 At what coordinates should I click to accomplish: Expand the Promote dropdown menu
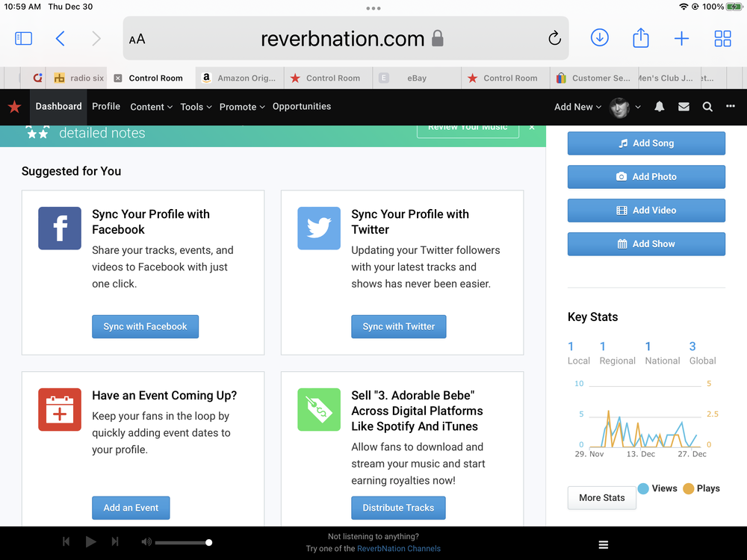click(242, 107)
